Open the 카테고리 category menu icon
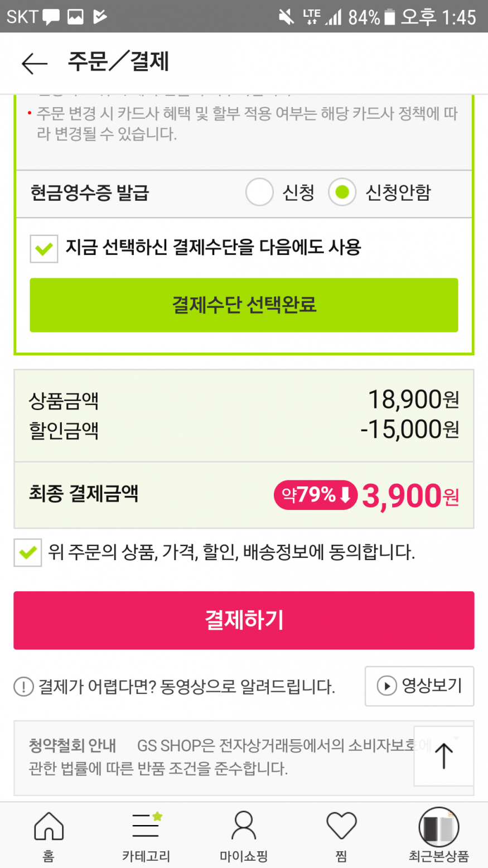488x868 pixels. (x=146, y=826)
